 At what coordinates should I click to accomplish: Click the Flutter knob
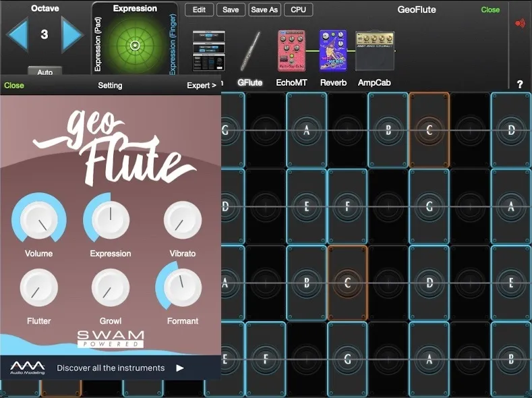point(38,287)
